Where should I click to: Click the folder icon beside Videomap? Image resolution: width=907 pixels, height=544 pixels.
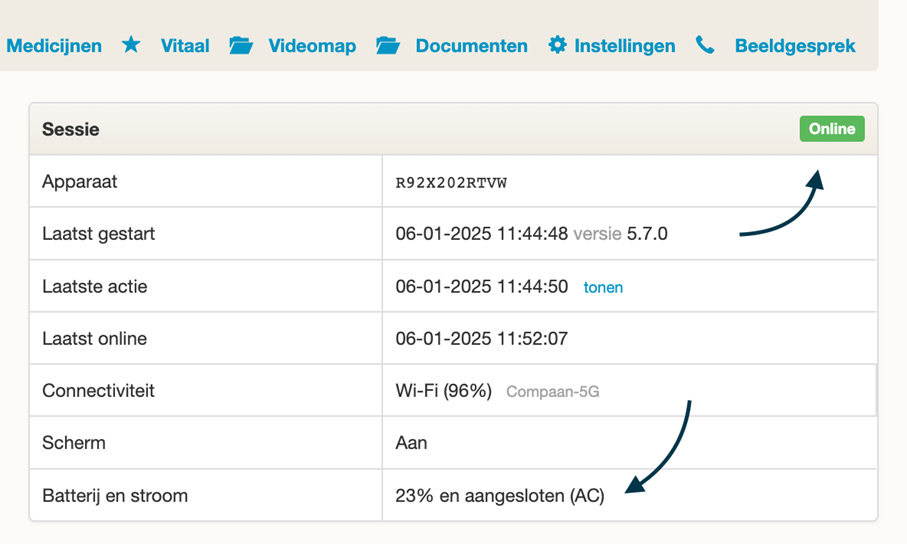241,45
